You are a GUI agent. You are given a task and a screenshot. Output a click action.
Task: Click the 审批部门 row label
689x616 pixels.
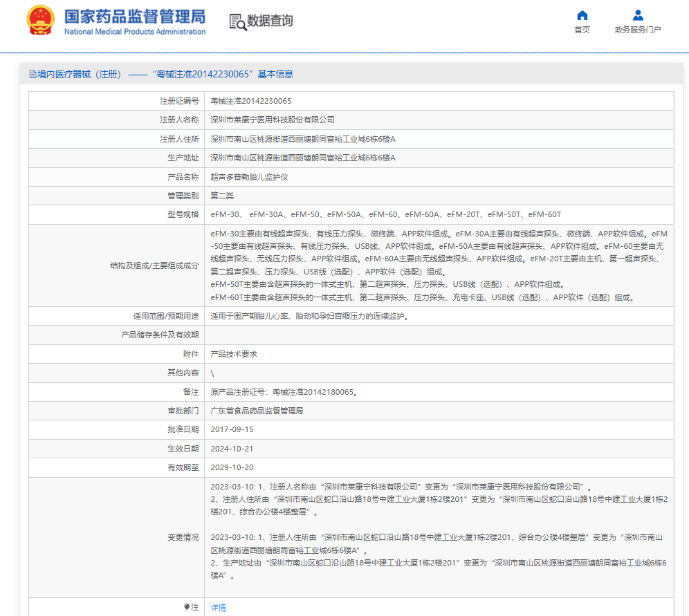click(183, 411)
